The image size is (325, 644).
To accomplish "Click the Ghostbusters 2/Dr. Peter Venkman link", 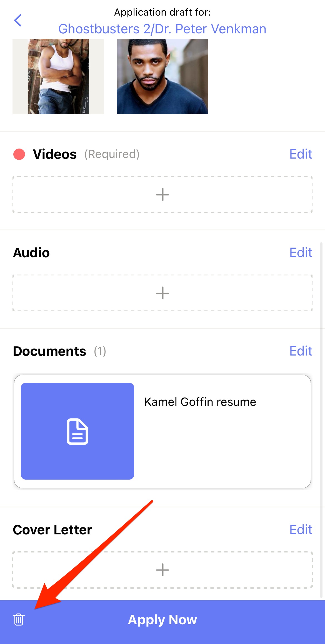I will (x=162, y=29).
